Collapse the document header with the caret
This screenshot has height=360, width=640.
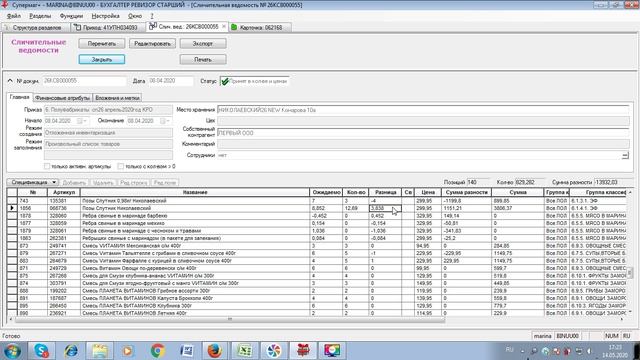10,81
